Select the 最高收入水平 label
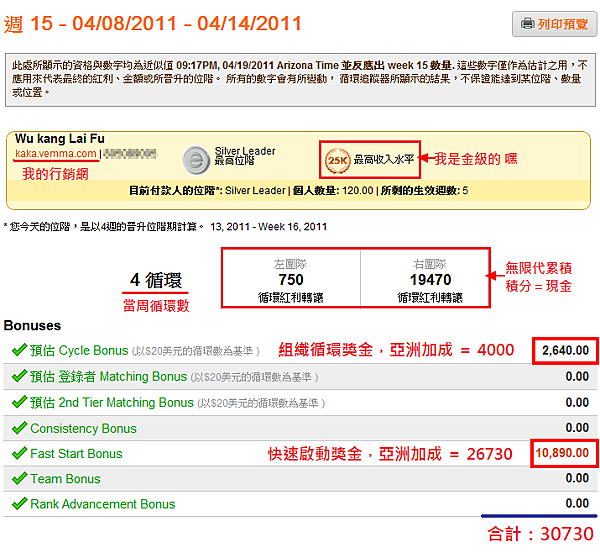 pyautogui.click(x=384, y=159)
